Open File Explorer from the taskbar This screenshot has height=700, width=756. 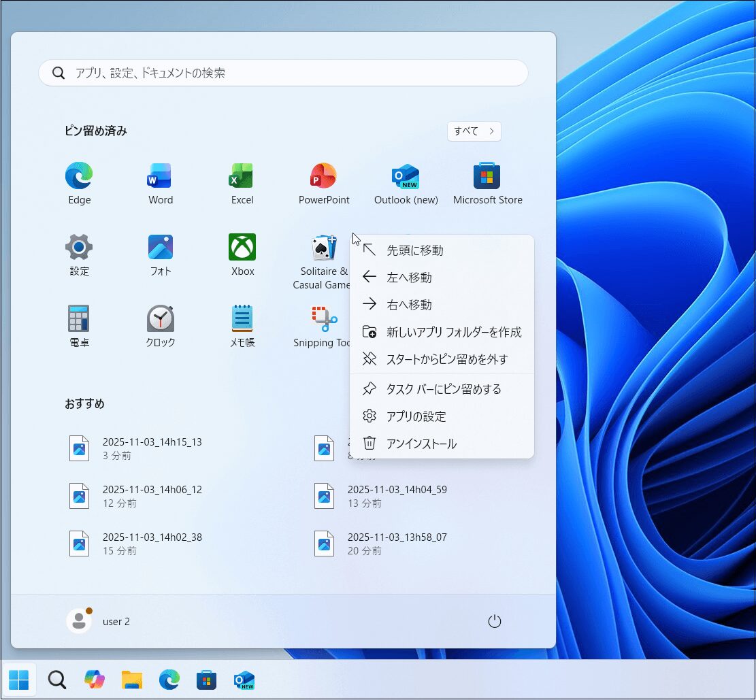click(132, 680)
